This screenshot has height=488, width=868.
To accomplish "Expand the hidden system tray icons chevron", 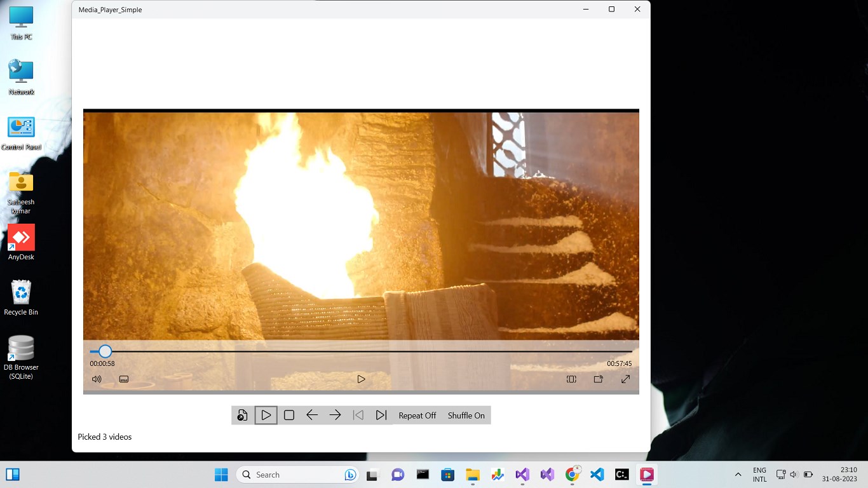I will tap(738, 475).
